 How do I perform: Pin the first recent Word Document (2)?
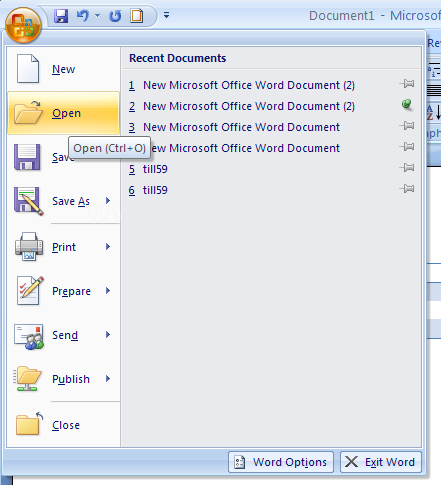(407, 84)
